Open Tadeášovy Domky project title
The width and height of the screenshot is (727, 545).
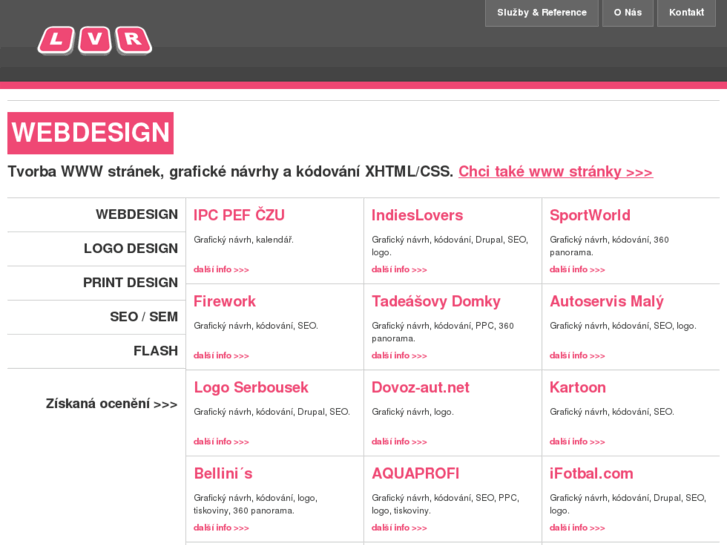[x=436, y=301]
